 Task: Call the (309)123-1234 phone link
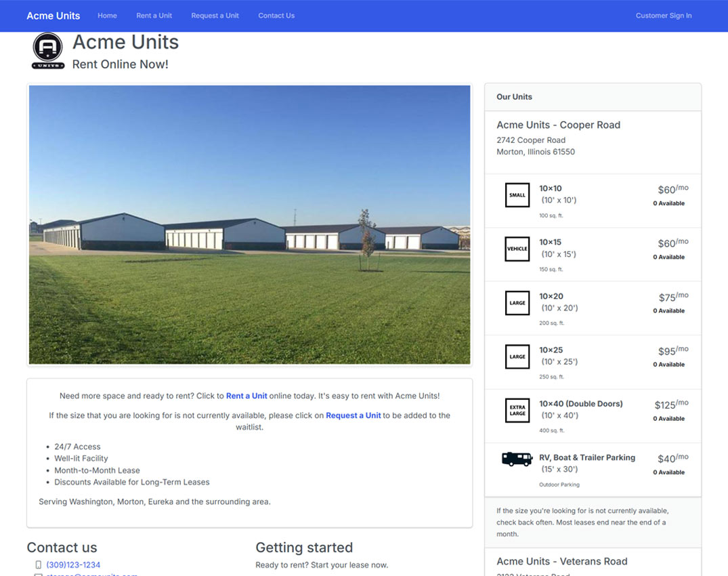click(73, 565)
